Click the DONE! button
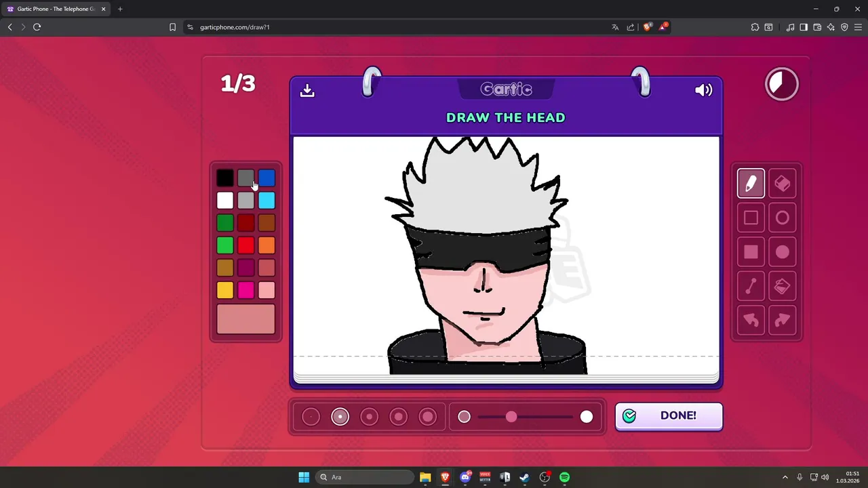 (x=669, y=416)
